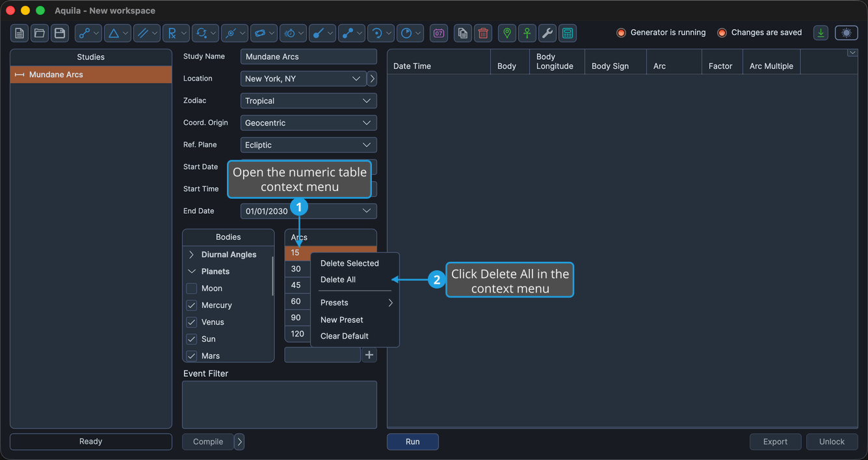Viewport: 868px width, 460px height.
Task: Open the Location dropdown showing New York, NY
Action: coord(303,79)
